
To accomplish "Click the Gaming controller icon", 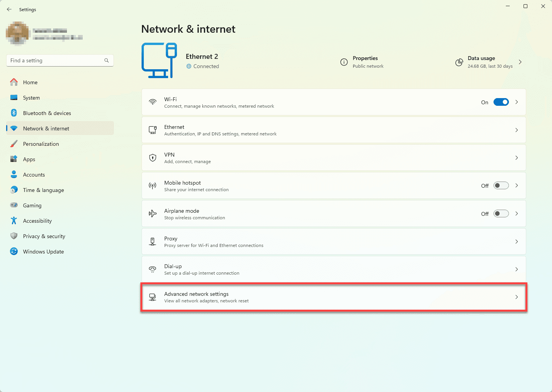I will 14,205.
